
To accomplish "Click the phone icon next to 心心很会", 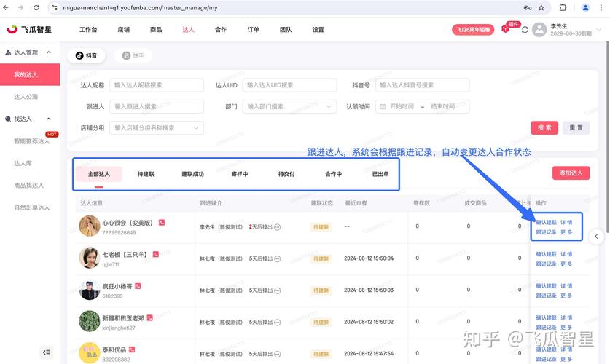I will (x=162, y=223).
